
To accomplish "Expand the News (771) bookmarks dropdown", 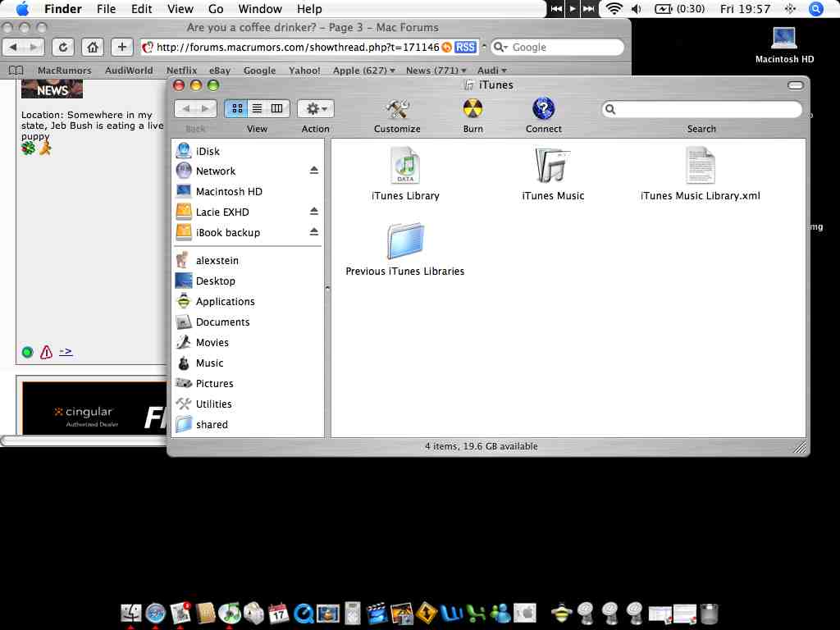I will click(x=436, y=71).
